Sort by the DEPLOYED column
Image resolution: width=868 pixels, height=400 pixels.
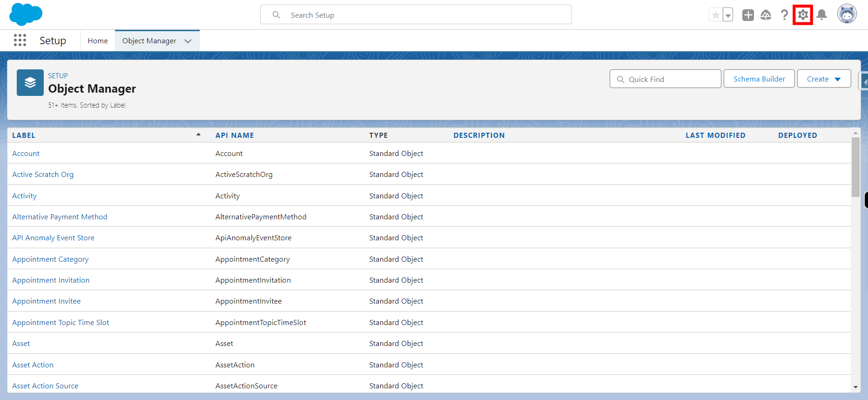798,135
